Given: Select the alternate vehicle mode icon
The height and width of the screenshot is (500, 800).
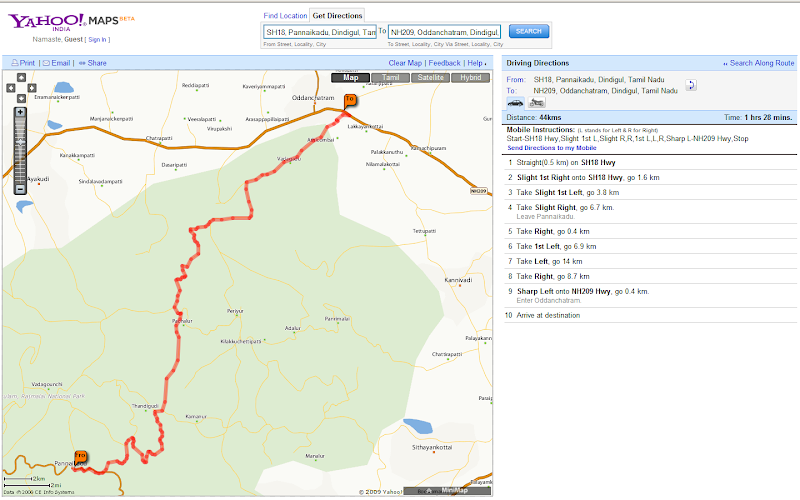Looking at the screenshot, I should (x=536, y=103).
